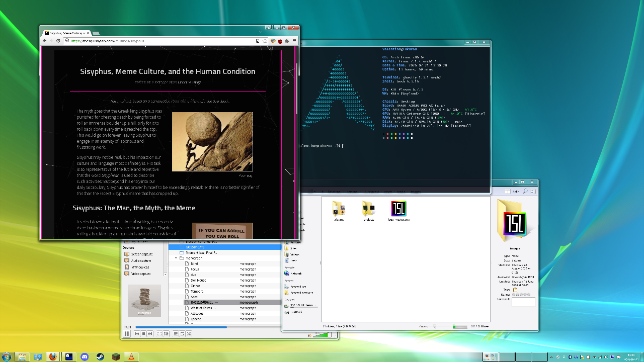Select 'Attitudes' track in playlist
Screen dimensions: 644x362
pyautogui.click(x=197, y=313)
